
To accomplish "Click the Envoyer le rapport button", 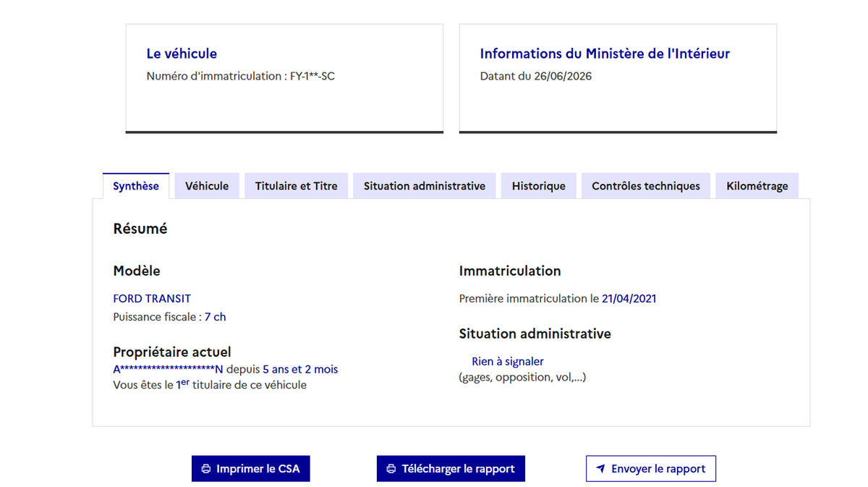I will [651, 469].
